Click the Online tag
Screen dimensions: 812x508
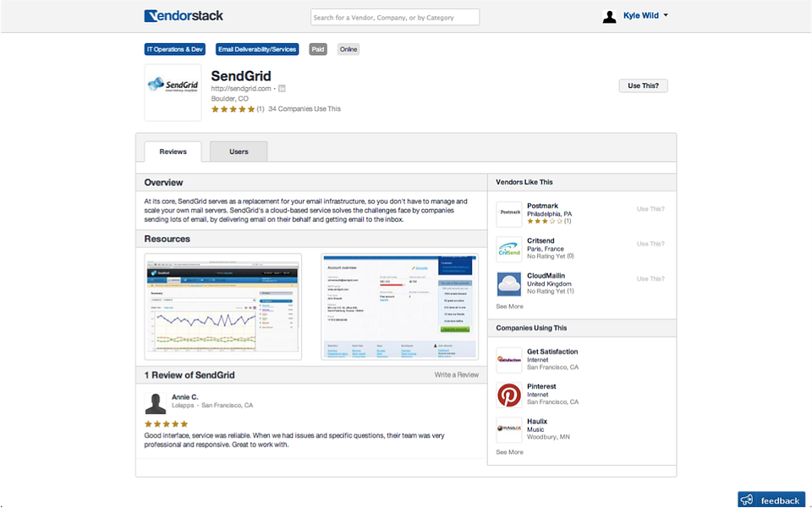(x=348, y=49)
